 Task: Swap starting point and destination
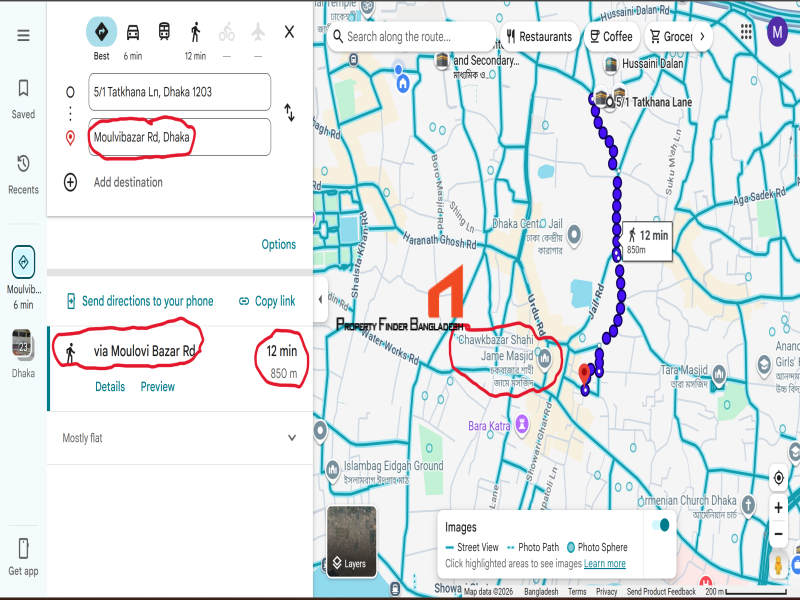pos(289,112)
